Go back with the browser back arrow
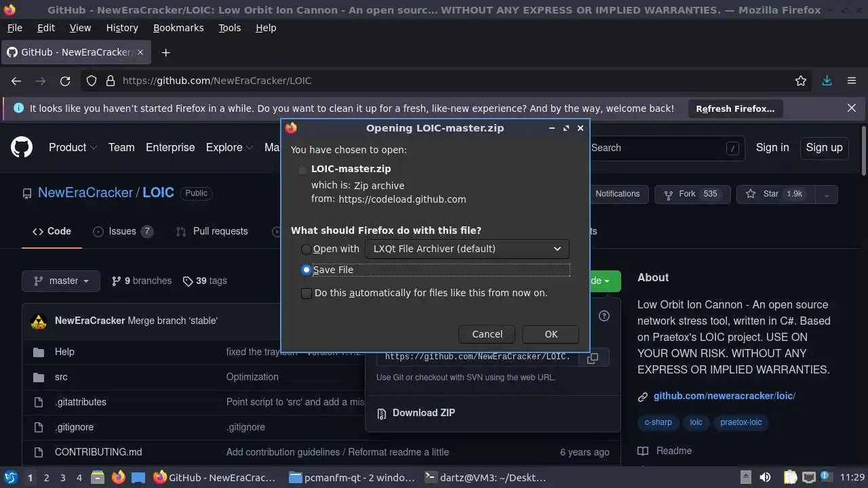Image resolution: width=868 pixels, height=488 pixels. [x=16, y=81]
